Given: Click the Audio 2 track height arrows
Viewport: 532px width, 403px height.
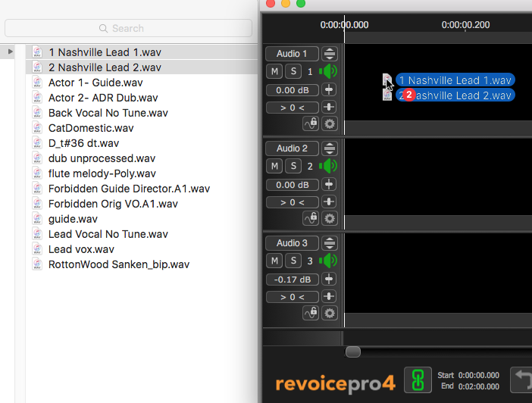Looking at the screenshot, I should pos(330,148).
